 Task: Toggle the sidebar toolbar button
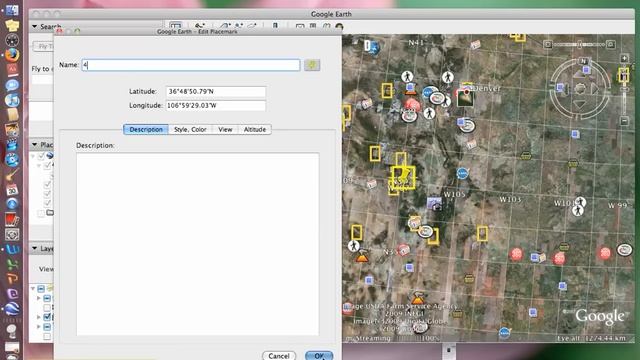pos(176,26)
